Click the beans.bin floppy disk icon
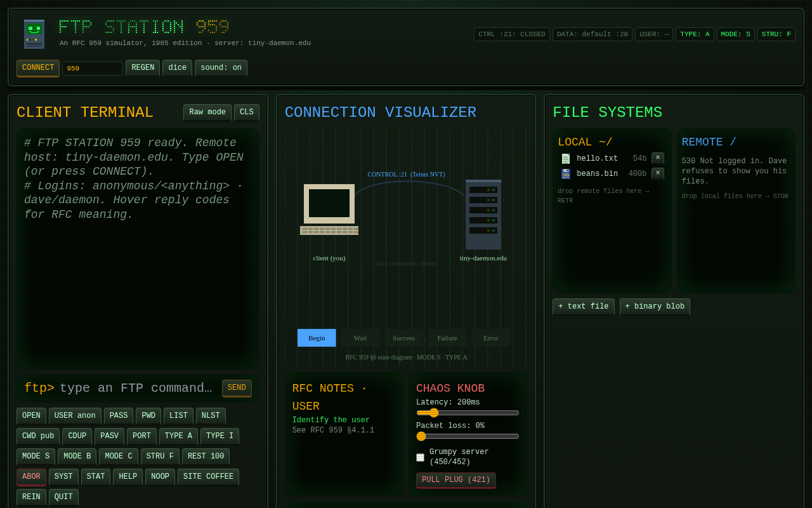This screenshot has width=812, height=508. coord(565,174)
